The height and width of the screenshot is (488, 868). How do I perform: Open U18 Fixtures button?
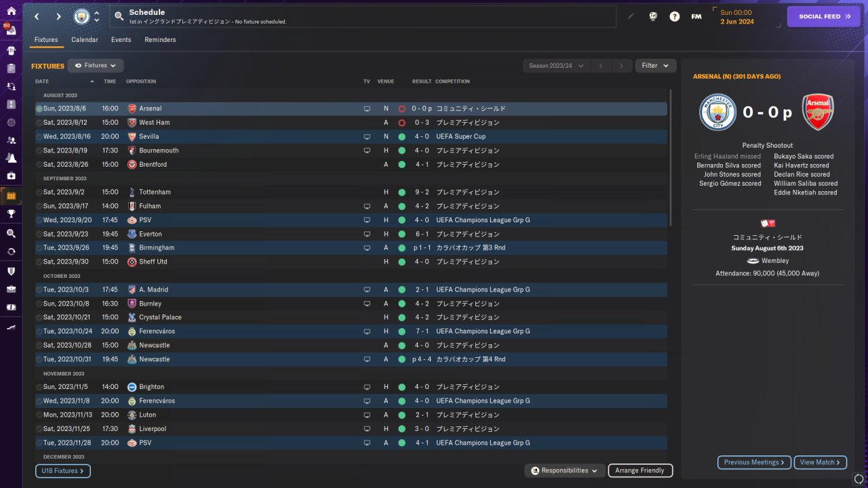coord(63,470)
